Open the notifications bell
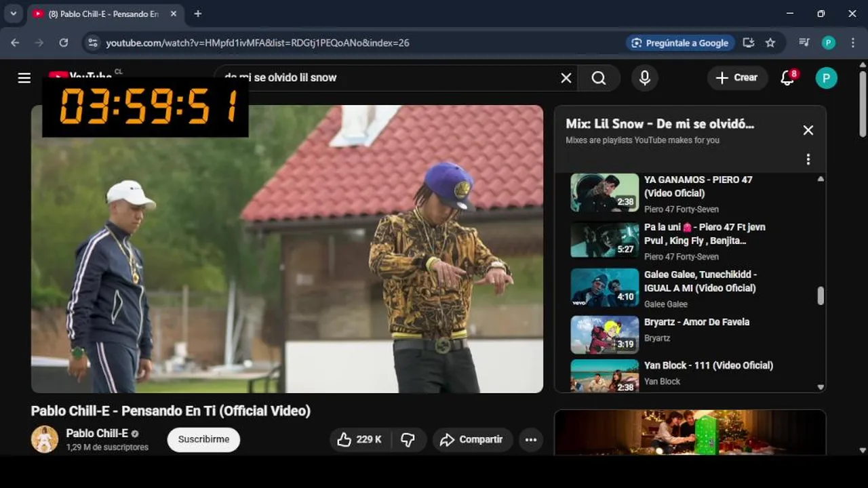Viewport: 868px width, 488px height. coord(788,78)
